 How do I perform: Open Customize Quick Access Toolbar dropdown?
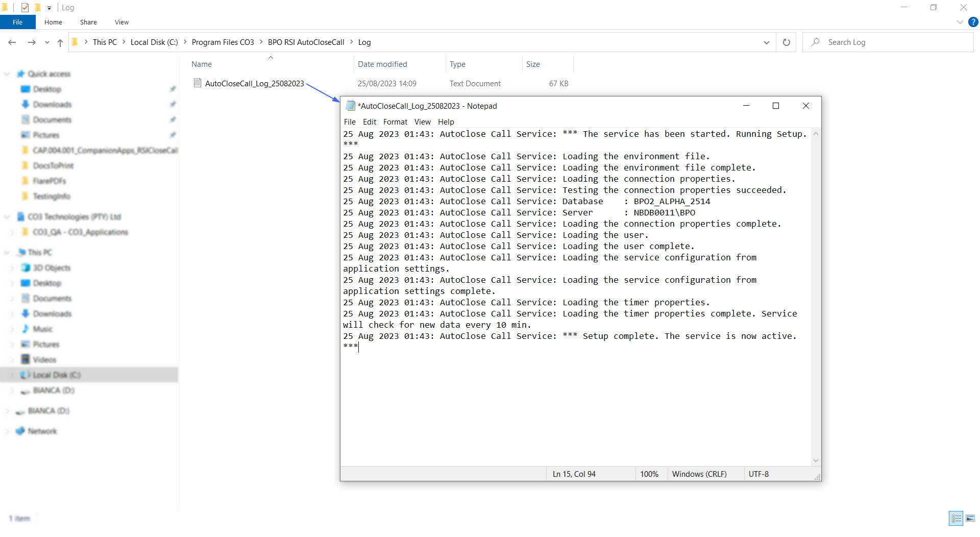click(x=49, y=8)
